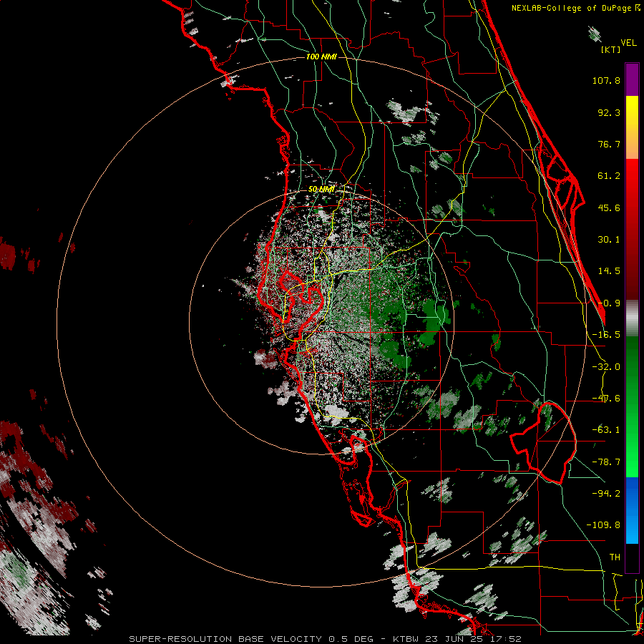The image size is (644, 644).
Task: Click the green segment of the color bar
Action: [632, 406]
